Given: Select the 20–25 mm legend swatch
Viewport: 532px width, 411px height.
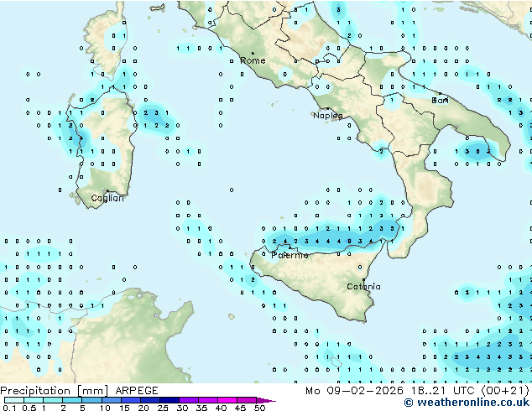Looking at the screenshot, I should point(150,400).
